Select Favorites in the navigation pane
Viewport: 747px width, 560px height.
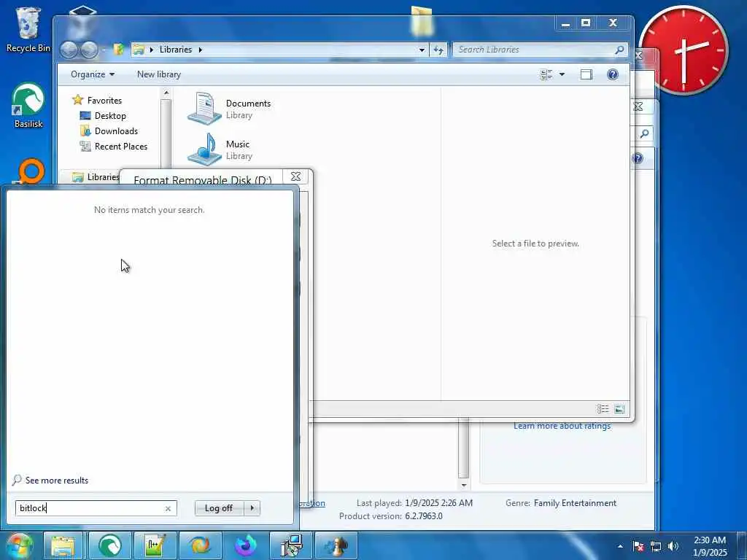coord(97,100)
